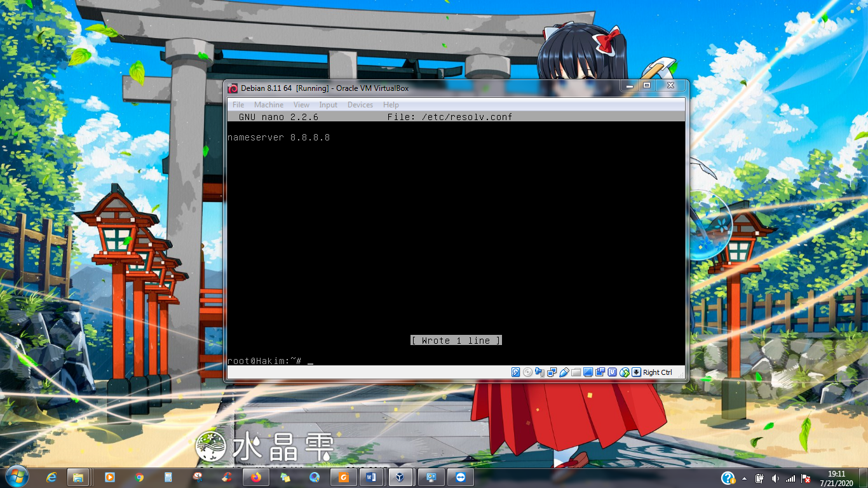868x488 pixels.
Task: Click the USB devices indicator icon
Action: point(564,372)
